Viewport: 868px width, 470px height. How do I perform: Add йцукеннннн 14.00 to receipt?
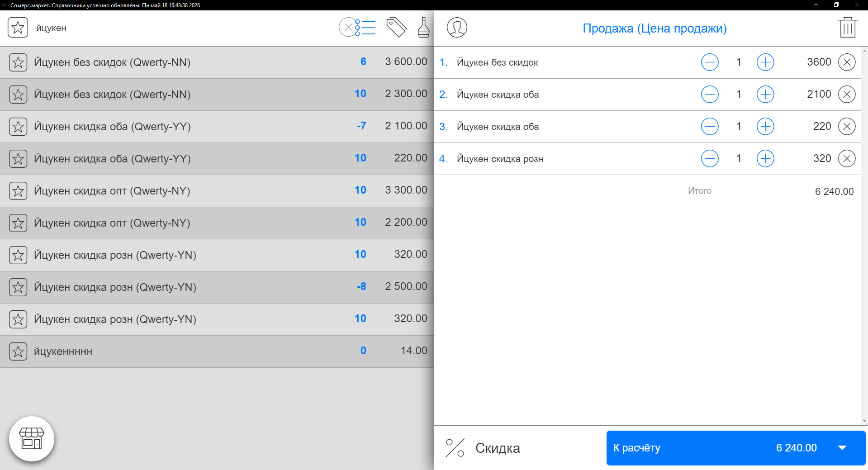click(x=217, y=351)
